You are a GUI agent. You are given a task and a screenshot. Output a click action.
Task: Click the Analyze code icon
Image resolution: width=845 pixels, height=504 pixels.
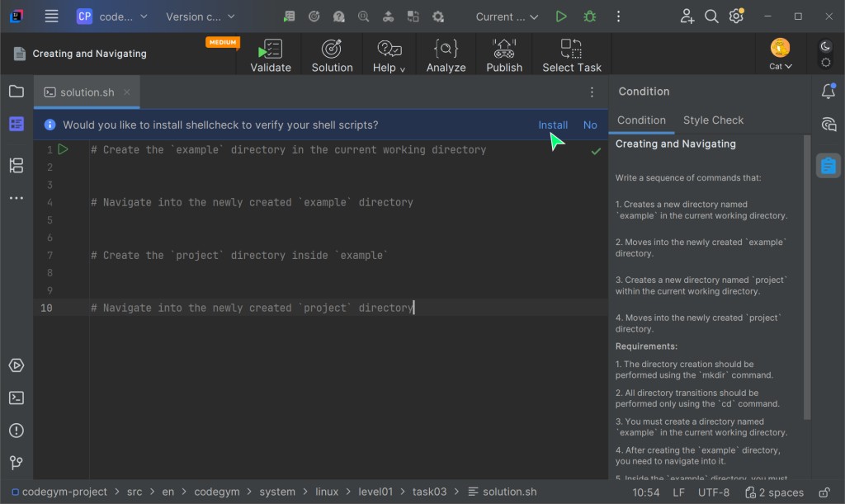coord(446,49)
